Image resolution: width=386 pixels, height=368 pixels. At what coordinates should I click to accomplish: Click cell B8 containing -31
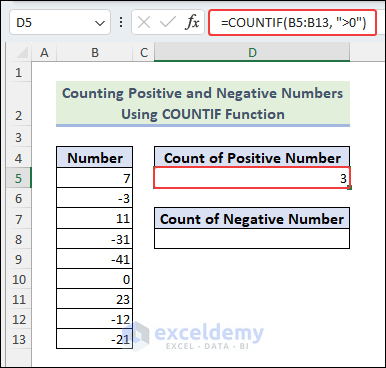95,239
